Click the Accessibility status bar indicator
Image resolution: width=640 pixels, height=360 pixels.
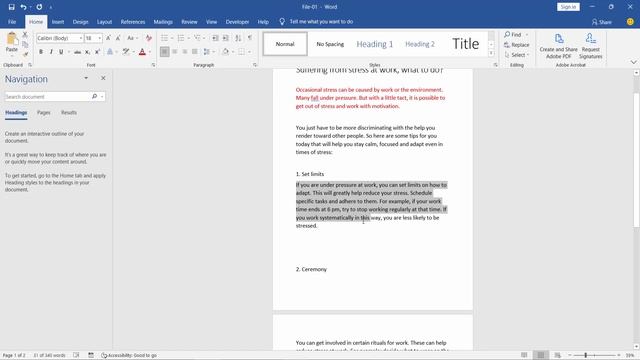129,356
